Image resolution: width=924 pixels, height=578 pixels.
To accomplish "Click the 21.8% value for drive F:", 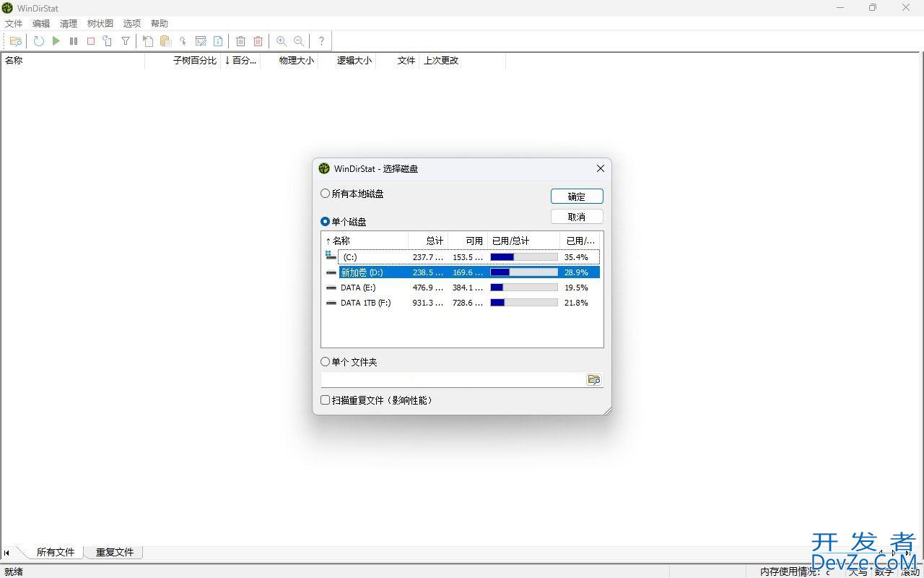I will 576,303.
